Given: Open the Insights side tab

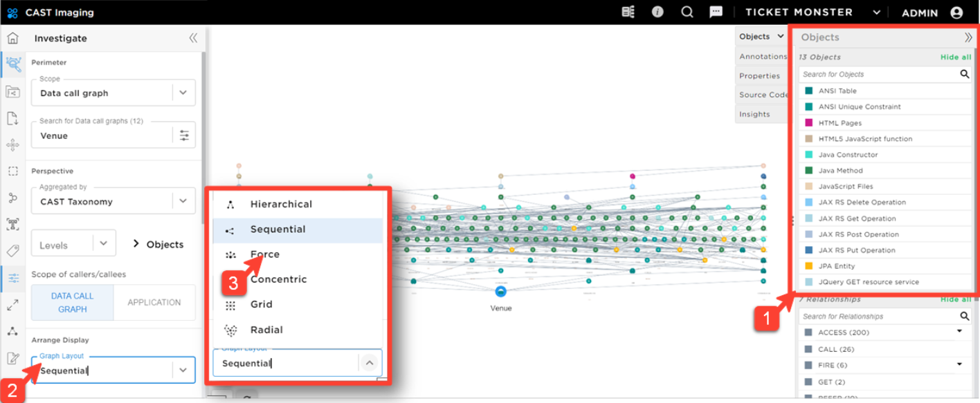Looking at the screenshot, I should click(x=761, y=114).
